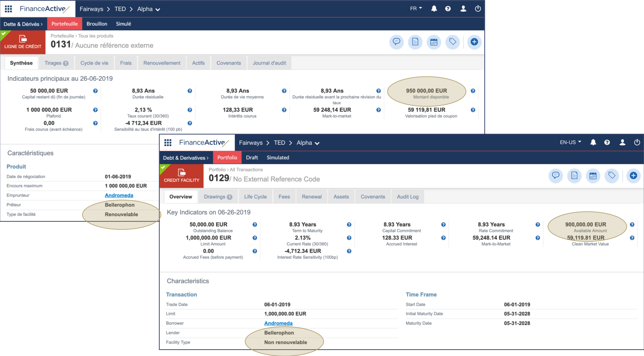Click the Andromeda Emprunteur link
Screen dimensions: 644x356
click(x=119, y=195)
